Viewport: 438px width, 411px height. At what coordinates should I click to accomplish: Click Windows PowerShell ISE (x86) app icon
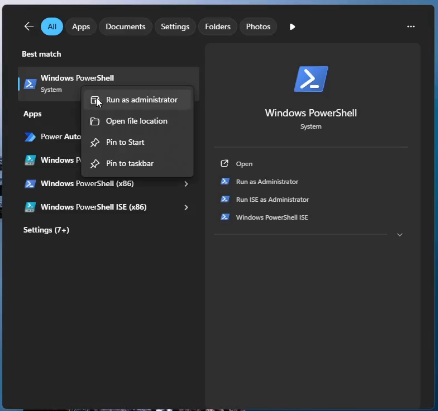[30, 207]
